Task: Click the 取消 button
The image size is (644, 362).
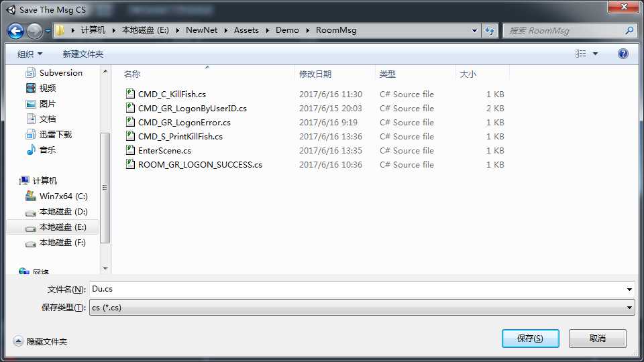Action: (x=598, y=339)
